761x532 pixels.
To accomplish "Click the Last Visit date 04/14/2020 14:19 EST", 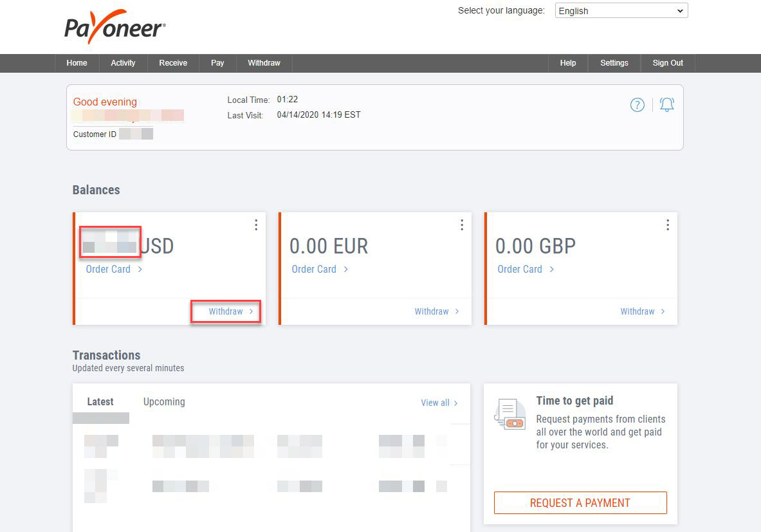I will (x=318, y=115).
